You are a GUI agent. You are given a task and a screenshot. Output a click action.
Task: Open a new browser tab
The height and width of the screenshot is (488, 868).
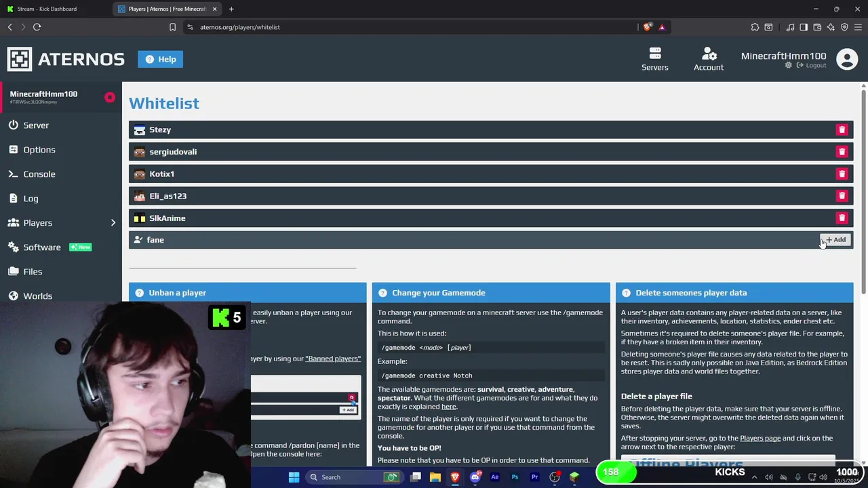[231, 9]
